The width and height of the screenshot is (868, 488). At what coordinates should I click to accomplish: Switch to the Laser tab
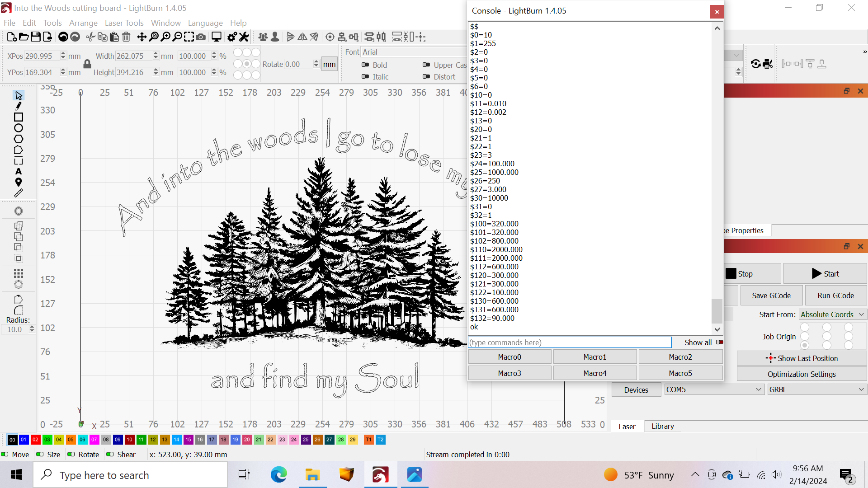point(627,426)
